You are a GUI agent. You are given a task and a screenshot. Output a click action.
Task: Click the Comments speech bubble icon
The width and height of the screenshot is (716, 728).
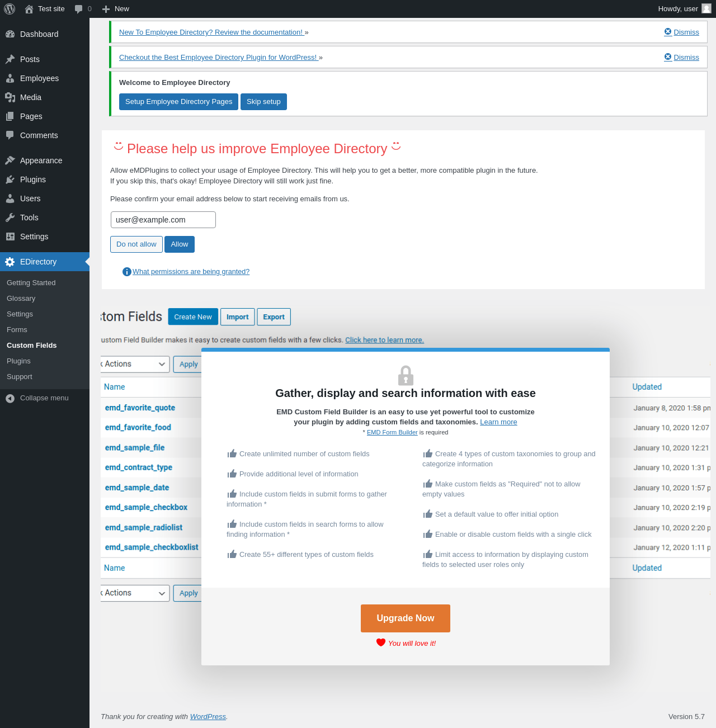[10, 135]
